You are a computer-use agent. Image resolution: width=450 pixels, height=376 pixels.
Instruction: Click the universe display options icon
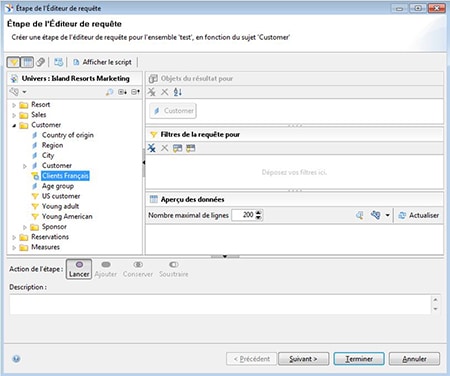[14, 92]
